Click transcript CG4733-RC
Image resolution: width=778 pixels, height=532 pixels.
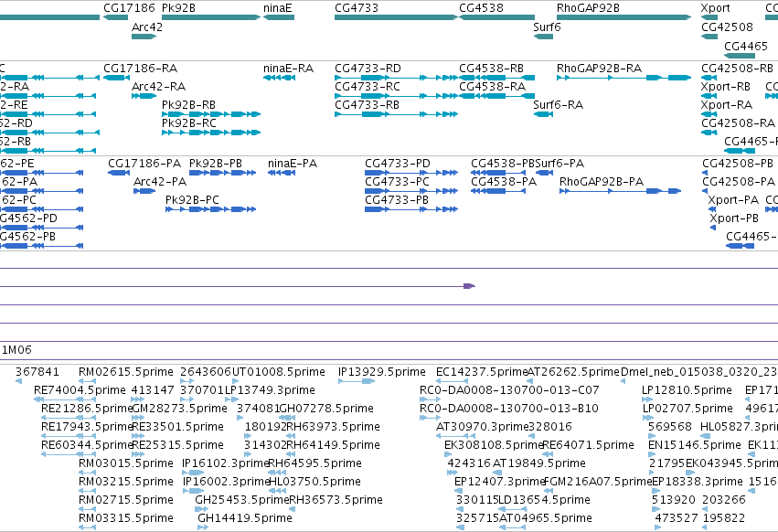[368, 86]
